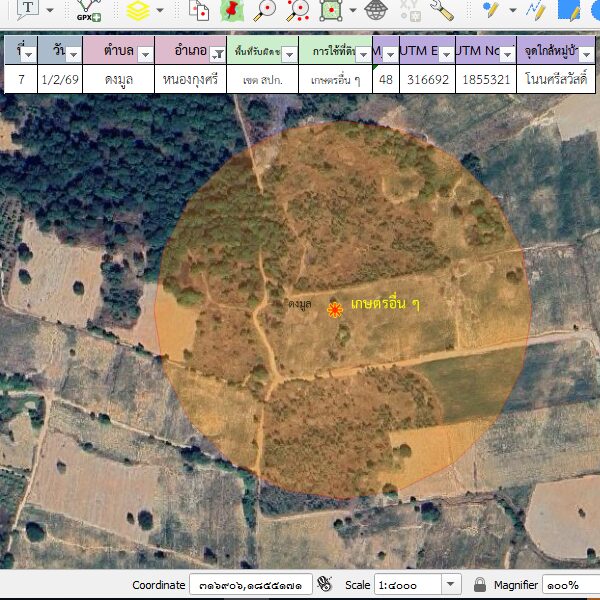Toggle the scale lock padlock
The width and height of the screenshot is (600, 600).
(x=480, y=584)
